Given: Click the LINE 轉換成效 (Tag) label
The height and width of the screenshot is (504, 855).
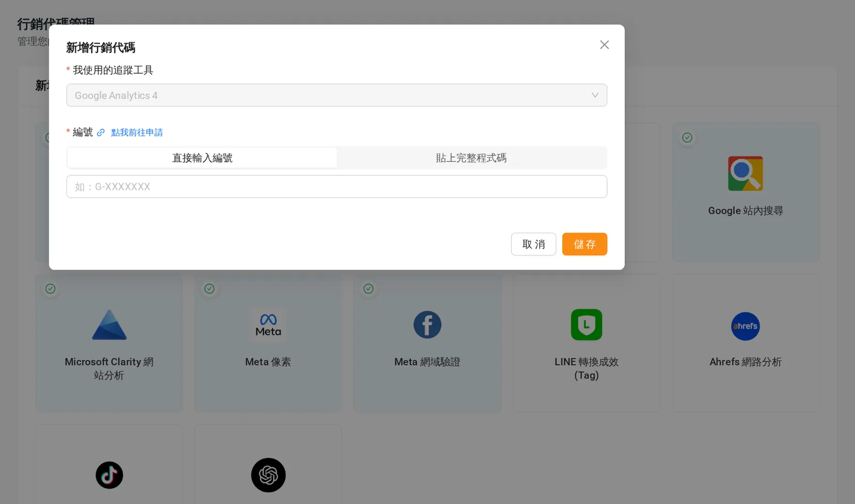Looking at the screenshot, I should pyautogui.click(x=586, y=369).
